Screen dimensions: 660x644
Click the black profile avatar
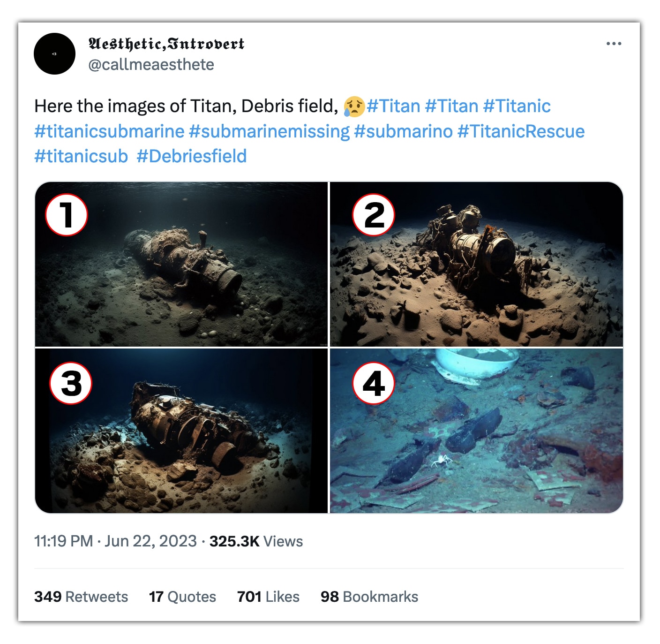[x=54, y=54]
